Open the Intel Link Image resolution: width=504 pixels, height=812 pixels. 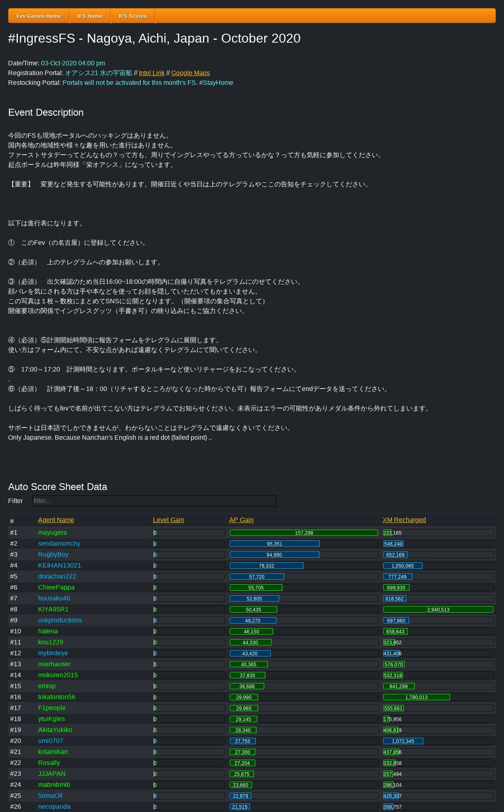(x=152, y=73)
